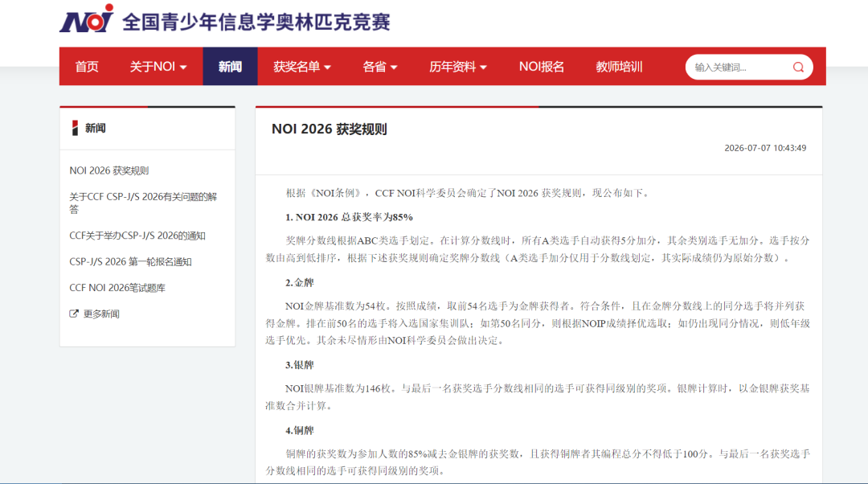
Task: Click the timestamp 2026-07-07 10:43:49
Action: pos(765,148)
